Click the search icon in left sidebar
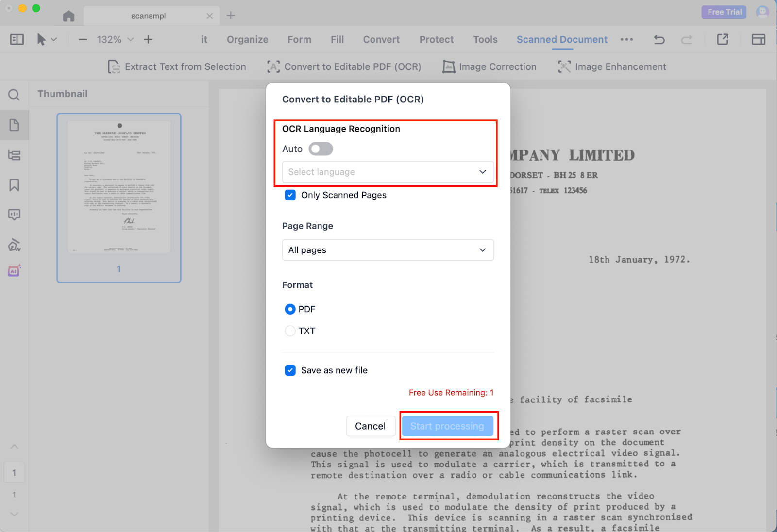 point(14,95)
